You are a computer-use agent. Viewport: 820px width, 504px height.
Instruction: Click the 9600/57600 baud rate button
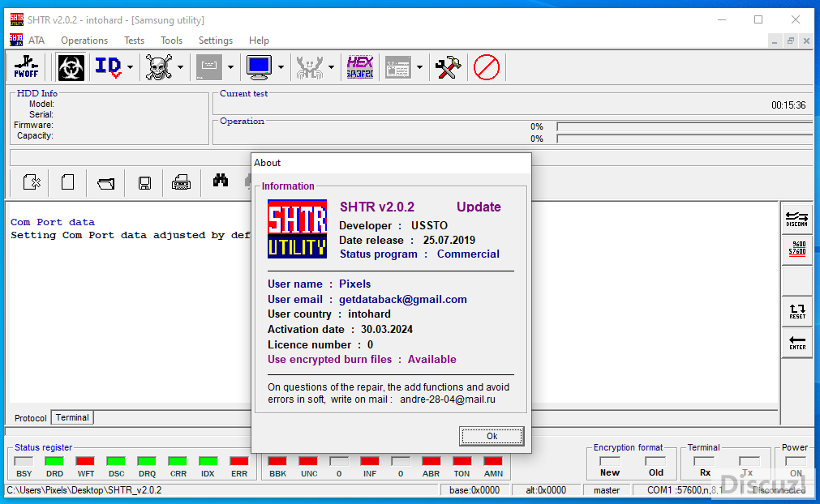[797, 249]
